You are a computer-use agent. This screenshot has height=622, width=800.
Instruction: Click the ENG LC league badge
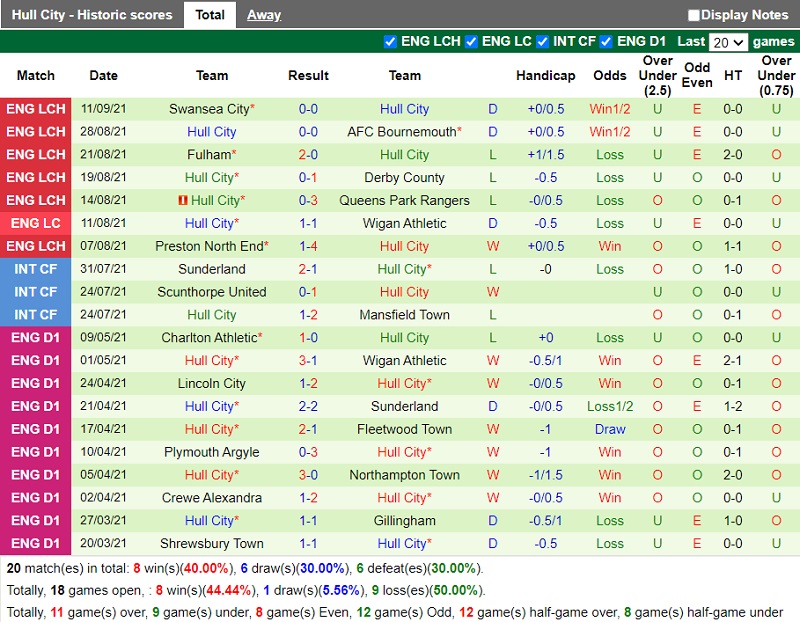pyautogui.click(x=36, y=224)
